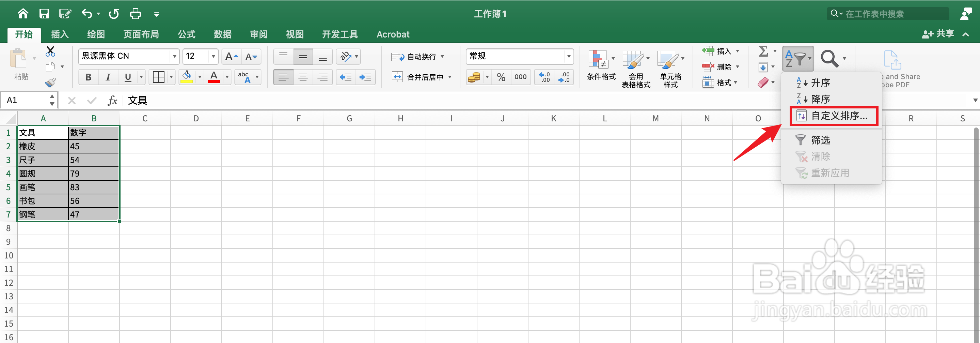
Task: Click the decrease indent icon
Action: [346, 77]
